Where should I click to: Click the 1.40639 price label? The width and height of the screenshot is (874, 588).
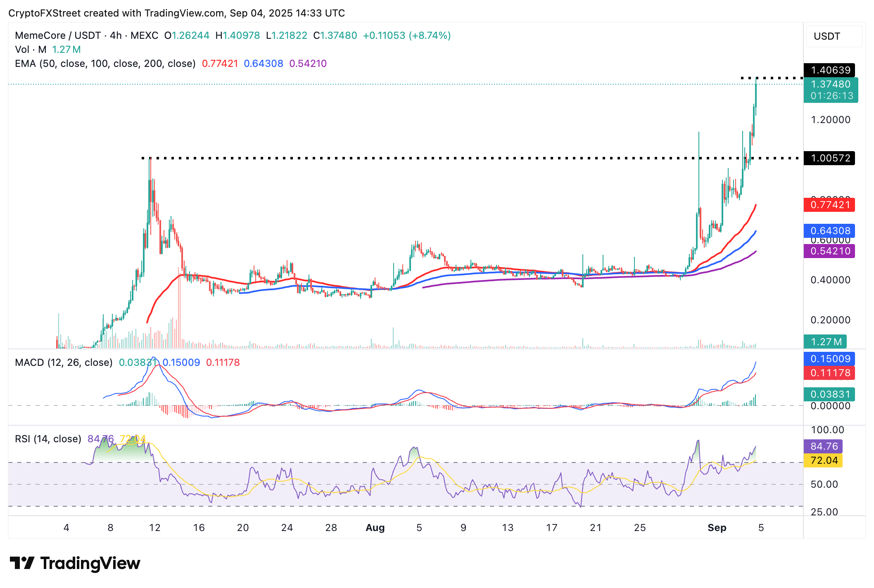pos(829,70)
